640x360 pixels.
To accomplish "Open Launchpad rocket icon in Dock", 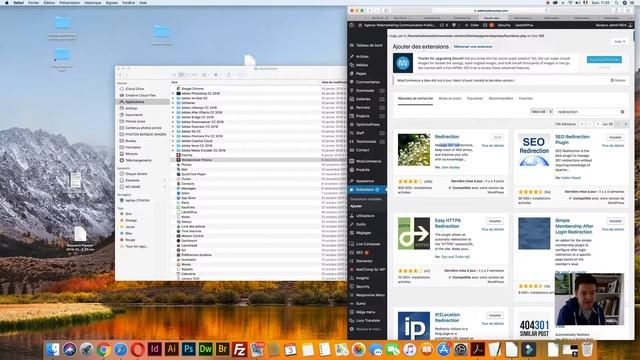I will click(87, 349).
